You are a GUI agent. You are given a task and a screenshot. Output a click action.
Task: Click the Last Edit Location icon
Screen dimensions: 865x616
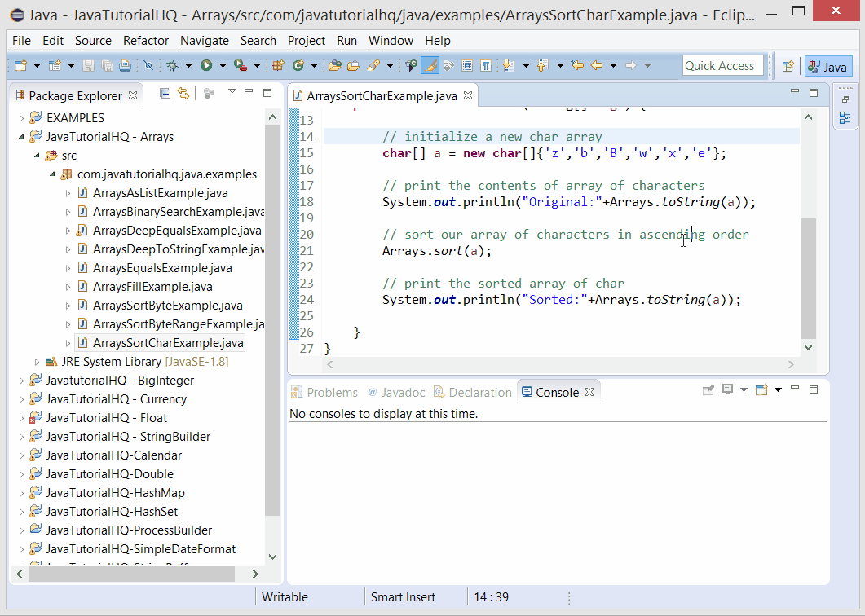tap(577, 66)
